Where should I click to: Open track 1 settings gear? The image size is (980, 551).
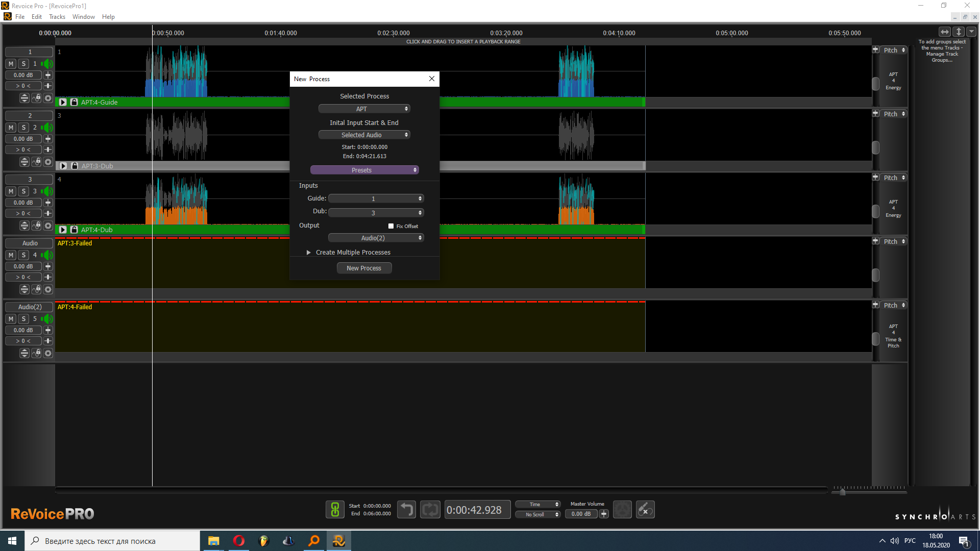coord(48,98)
